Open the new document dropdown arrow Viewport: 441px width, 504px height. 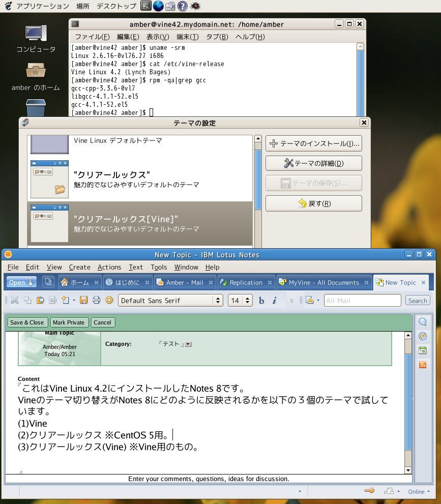tap(74, 301)
